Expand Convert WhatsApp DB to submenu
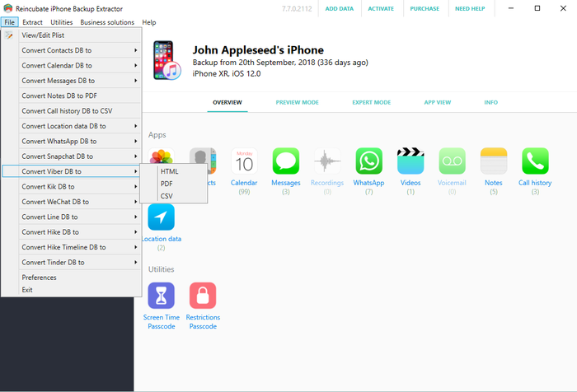Viewport: 577px width, 392px height. coord(80,141)
